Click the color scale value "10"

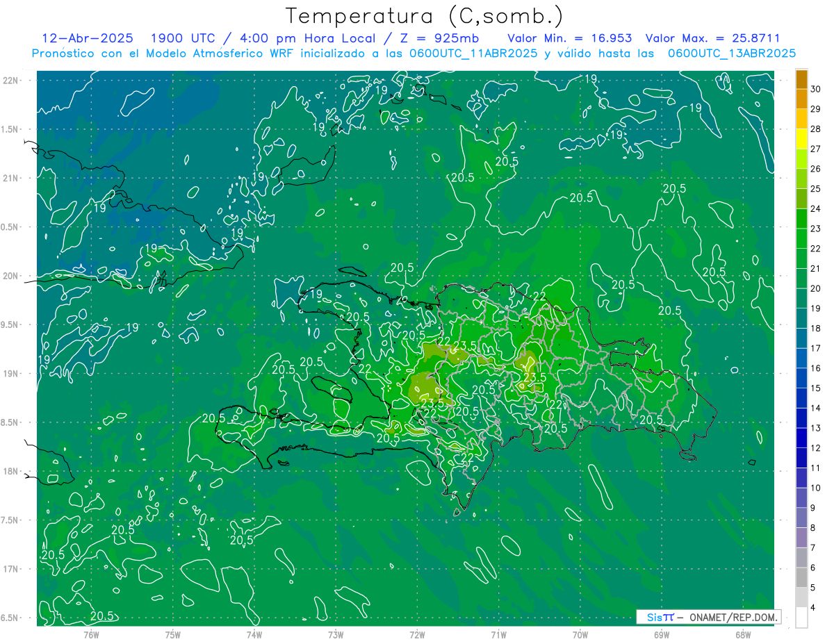coord(816,488)
